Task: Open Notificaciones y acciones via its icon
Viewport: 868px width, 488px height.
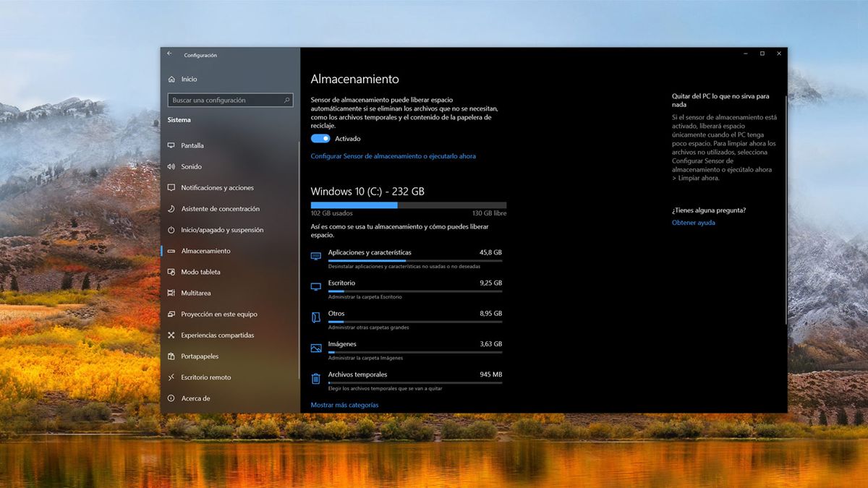Action: (x=173, y=187)
